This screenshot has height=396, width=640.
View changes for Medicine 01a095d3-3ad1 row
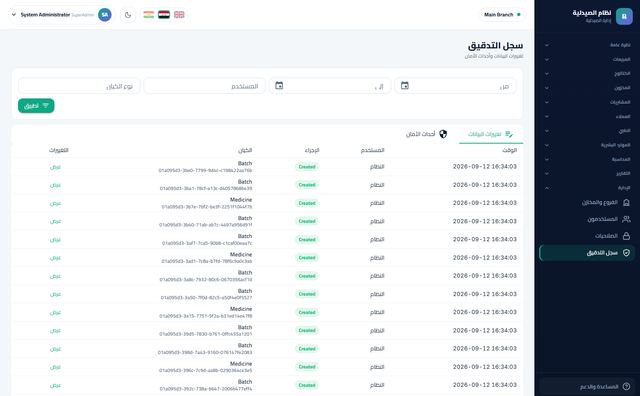point(55,258)
